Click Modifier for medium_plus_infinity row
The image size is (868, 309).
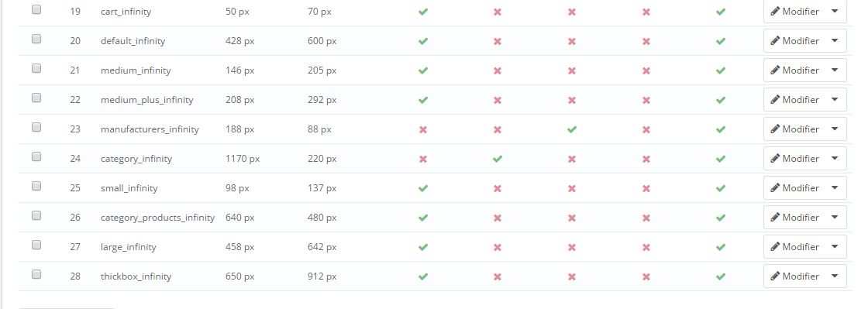point(794,99)
